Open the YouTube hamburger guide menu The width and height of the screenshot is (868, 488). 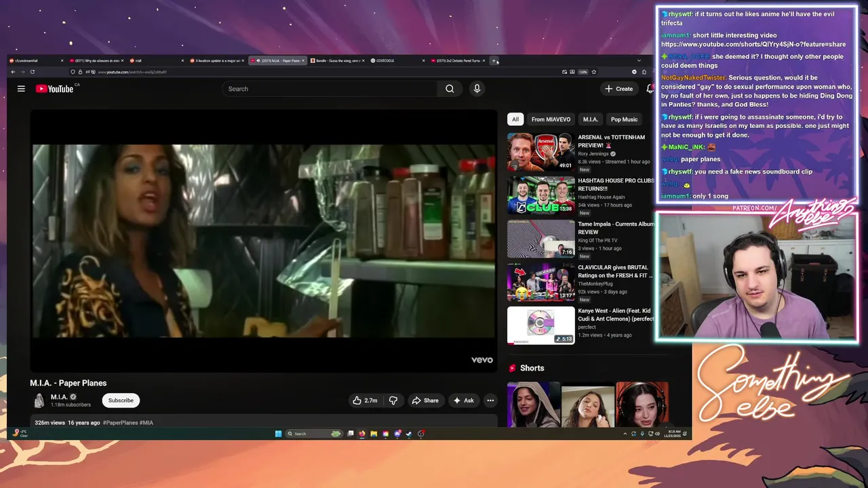pyautogui.click(x=21, y=89)
